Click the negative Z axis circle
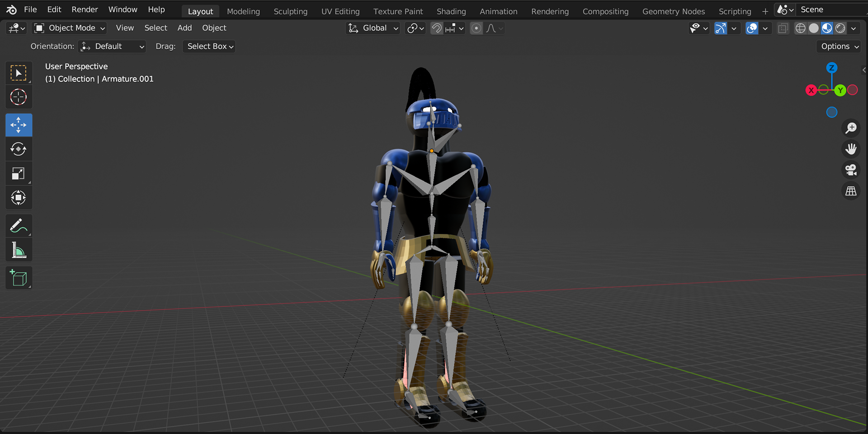Image resolution: width=868 pixels, height=434 pixels. pyautogui.click(x=832, y=112)
